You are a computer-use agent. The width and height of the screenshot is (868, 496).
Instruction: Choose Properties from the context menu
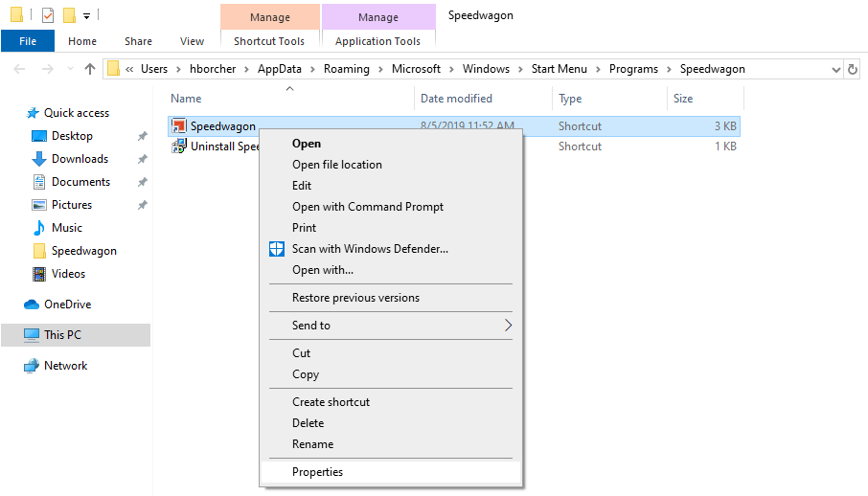point(317,472)
